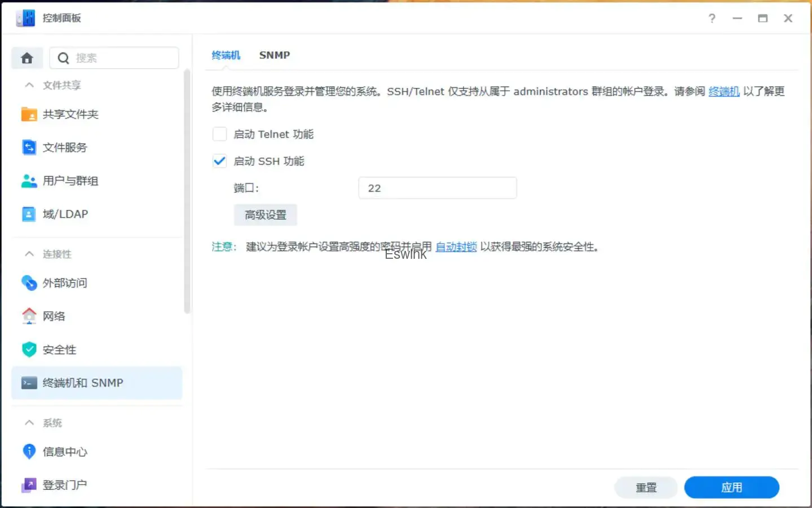Click the blue 应用 apply button

pos(731,488)
